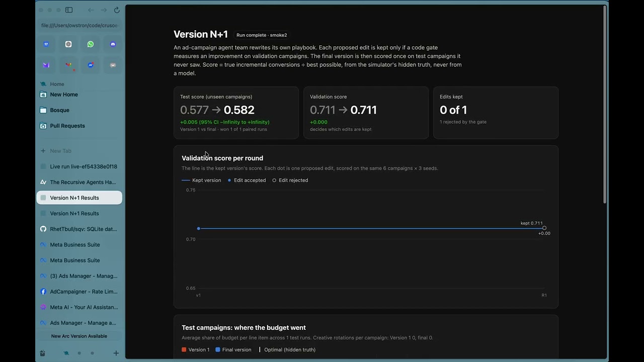644x362 pixels.
Task: Switch to the Live run live-ef54338e0f18 tab
Action: pos(79,166)
